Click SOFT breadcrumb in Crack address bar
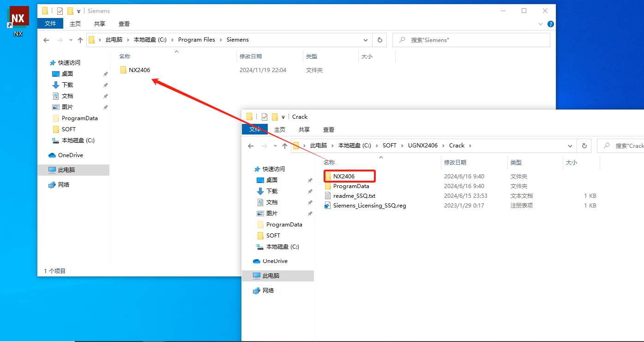 pyautogui.click(x=390, y=146)
